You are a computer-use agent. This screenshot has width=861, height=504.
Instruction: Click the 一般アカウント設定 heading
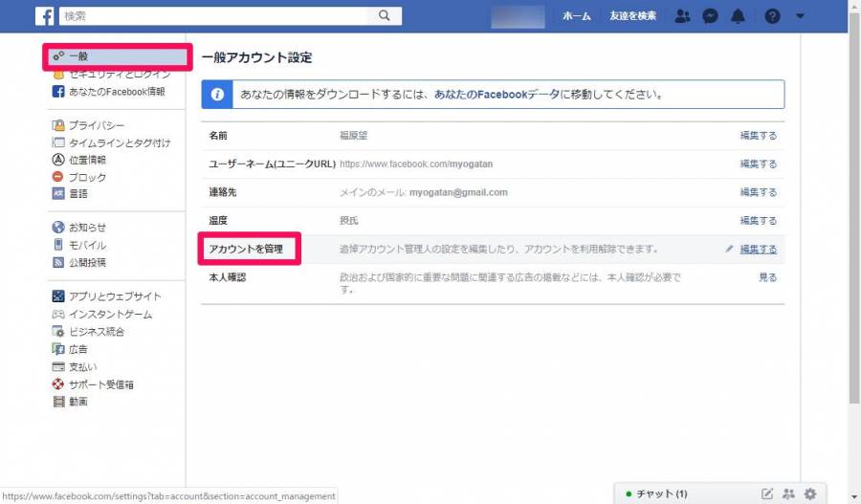pos(256,57)
